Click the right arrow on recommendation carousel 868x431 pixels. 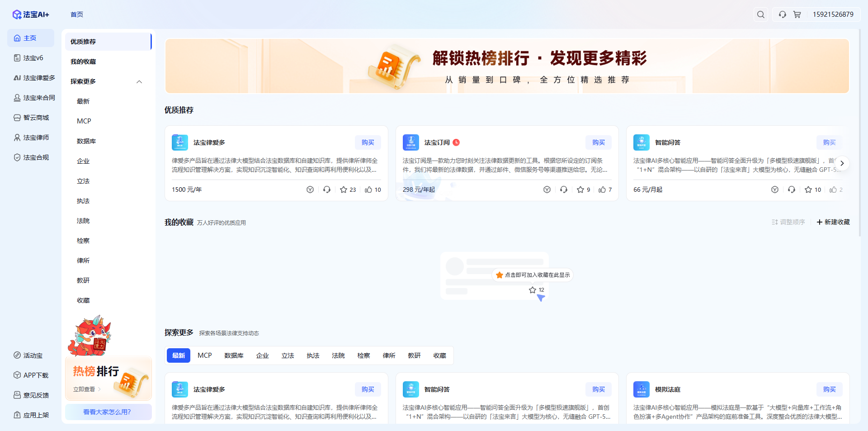842,163
